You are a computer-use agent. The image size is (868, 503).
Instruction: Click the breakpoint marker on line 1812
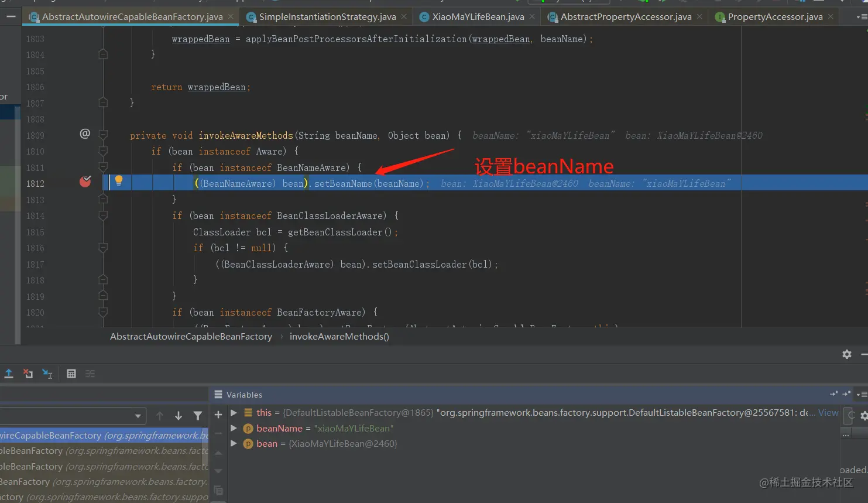tap(85, 182)
